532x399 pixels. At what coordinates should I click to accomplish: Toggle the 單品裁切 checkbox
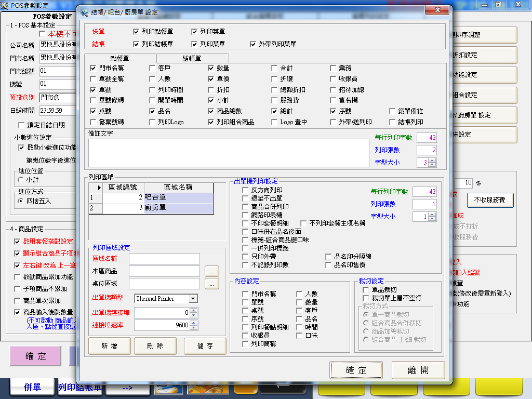[x=366, y=290]
